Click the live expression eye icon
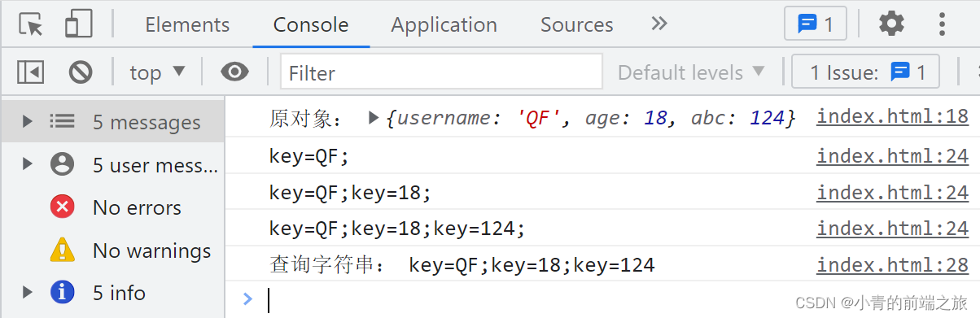Image resolution: width=980 pixels, height=318 pixels. point(234,73)
